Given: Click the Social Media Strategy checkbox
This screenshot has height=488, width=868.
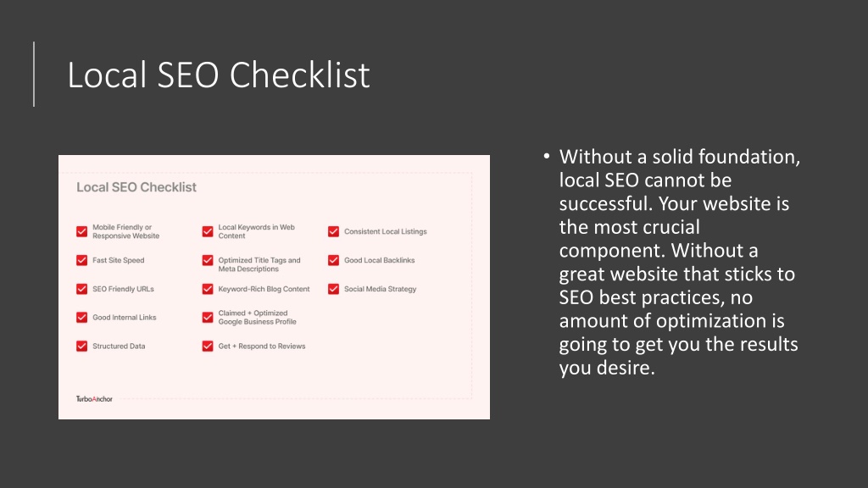Looking at the screenshot, I should click(x=333, y=289).
